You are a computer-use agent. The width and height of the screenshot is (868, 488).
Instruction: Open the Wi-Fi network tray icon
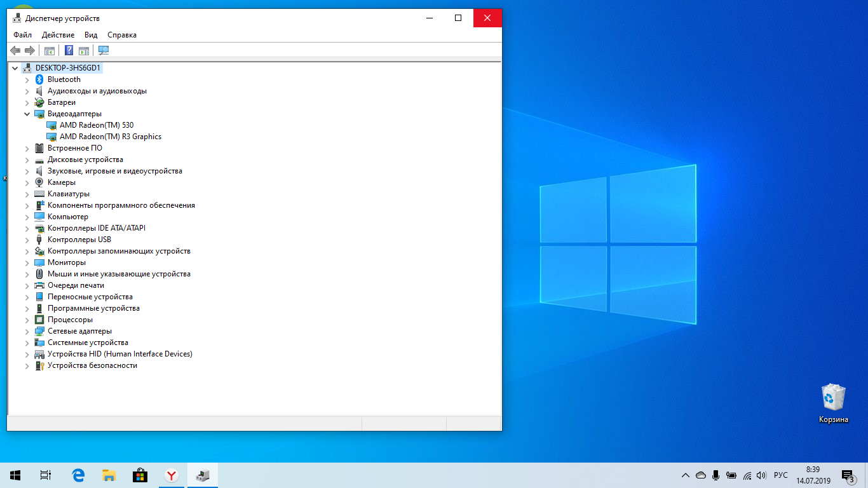click(x=747, y=475)
